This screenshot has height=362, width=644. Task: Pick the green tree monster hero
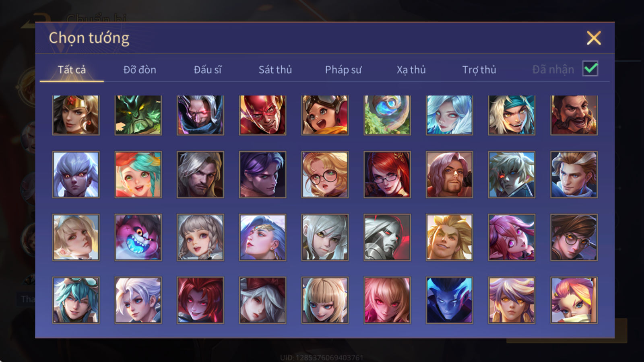[138, 115]
